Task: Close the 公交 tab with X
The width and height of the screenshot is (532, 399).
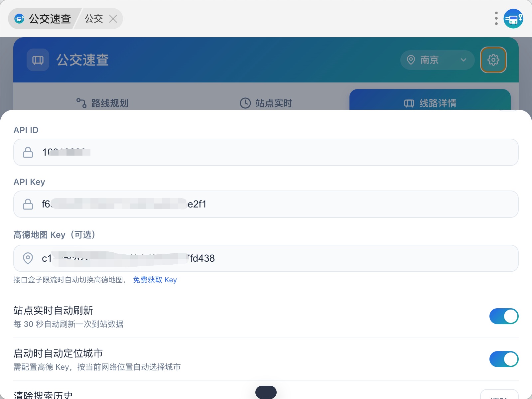Action: pos(113,19)
